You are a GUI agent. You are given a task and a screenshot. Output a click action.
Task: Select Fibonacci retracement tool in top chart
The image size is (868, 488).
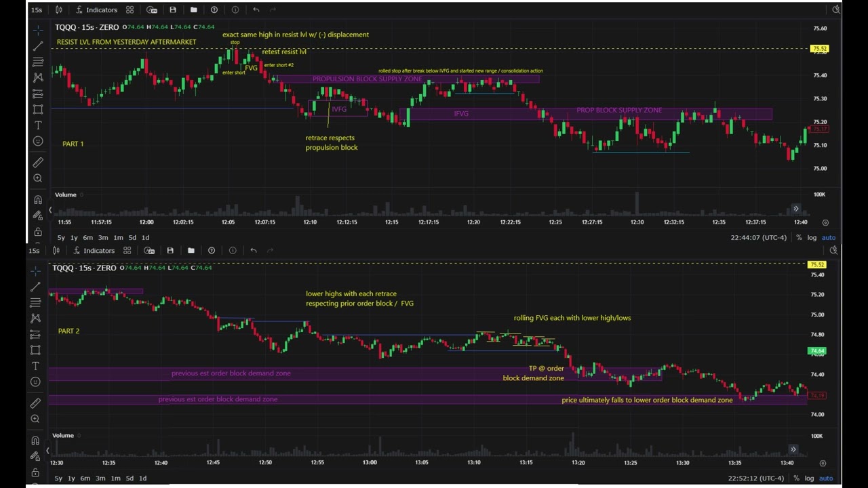click(38, 62)
